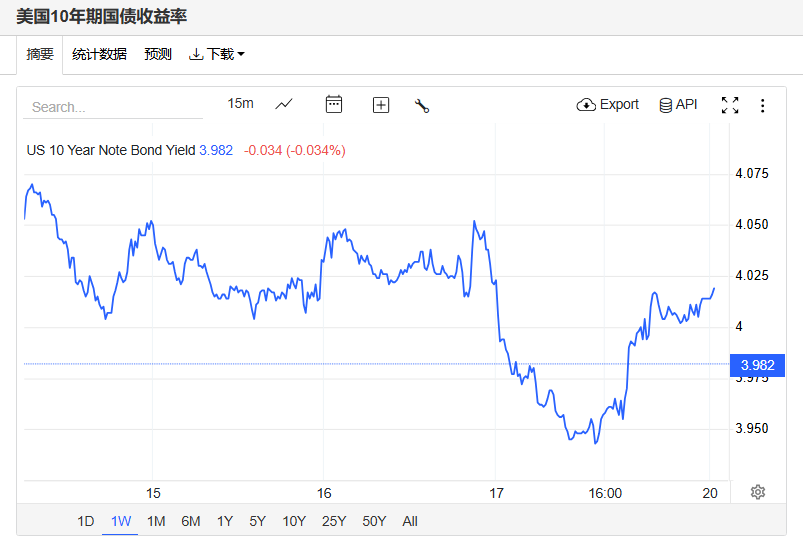Switch to the 预测 tab

coord(158,54)
